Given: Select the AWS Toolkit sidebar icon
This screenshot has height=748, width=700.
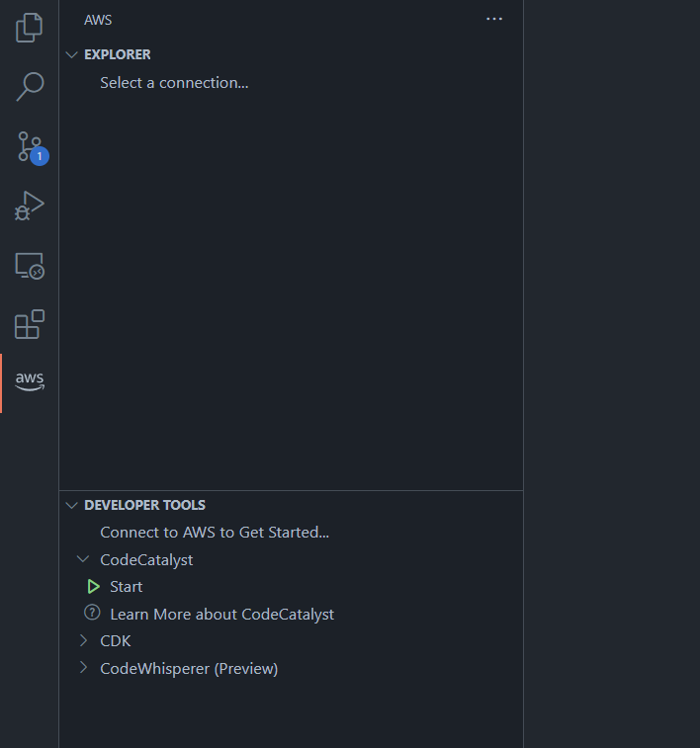Looking at the screenshot, I should [30, 381].
